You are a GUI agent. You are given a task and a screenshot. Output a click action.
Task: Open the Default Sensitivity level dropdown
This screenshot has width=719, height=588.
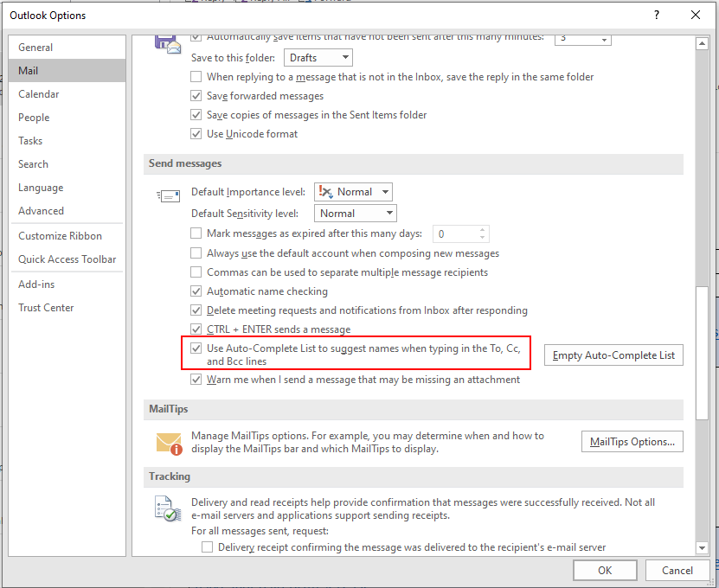click(x=356, y=214)
